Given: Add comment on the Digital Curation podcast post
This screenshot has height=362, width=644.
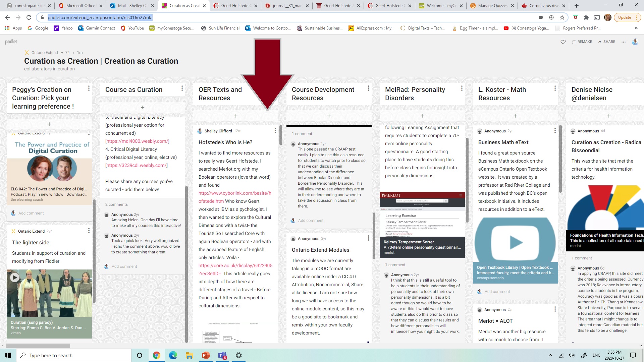Looking at the screenshot, I should coord(31,213).
